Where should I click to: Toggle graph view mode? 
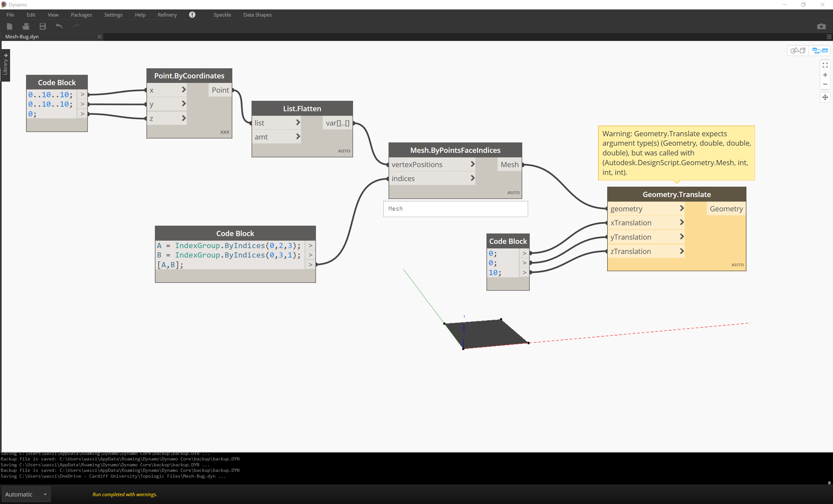coord(819,50)
